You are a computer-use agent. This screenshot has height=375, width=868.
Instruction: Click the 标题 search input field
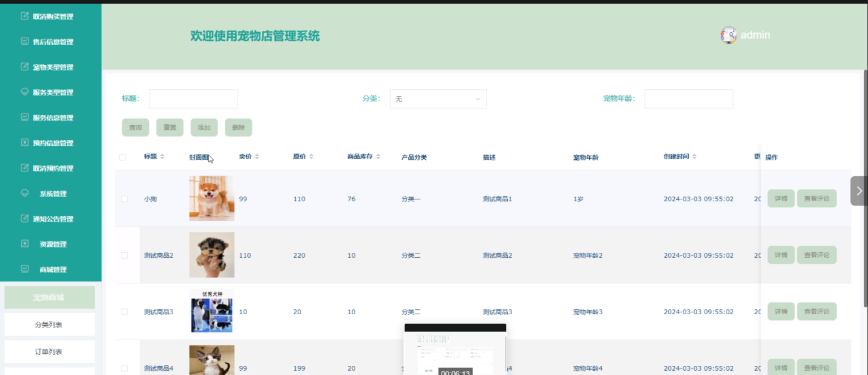[x=193, y=99]
